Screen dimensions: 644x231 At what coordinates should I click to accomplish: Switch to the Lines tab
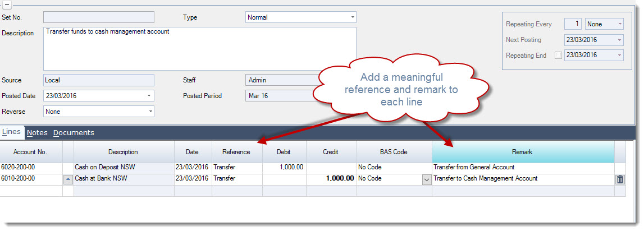tap(11, 132)
